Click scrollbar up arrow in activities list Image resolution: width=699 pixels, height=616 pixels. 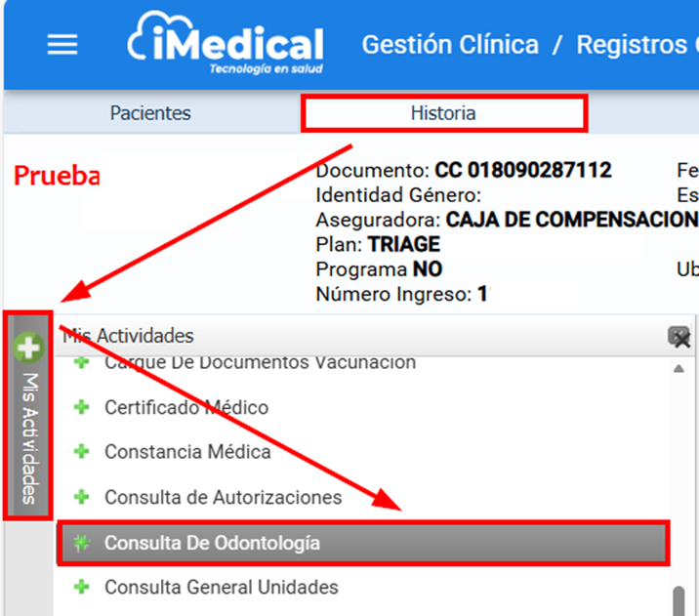[678, 368]
